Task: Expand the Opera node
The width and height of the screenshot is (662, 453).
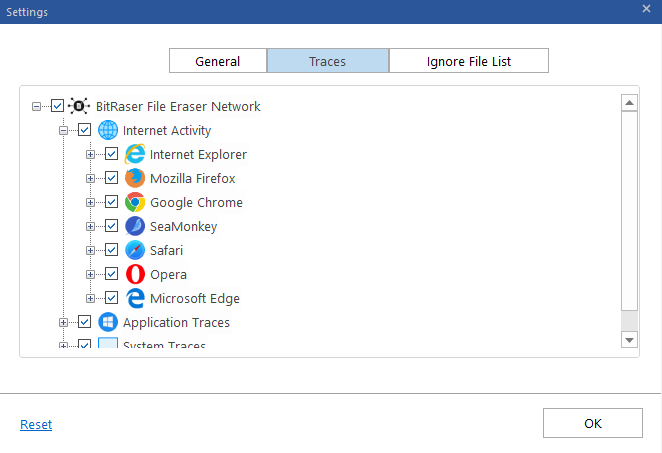Action: pos(90,275)
